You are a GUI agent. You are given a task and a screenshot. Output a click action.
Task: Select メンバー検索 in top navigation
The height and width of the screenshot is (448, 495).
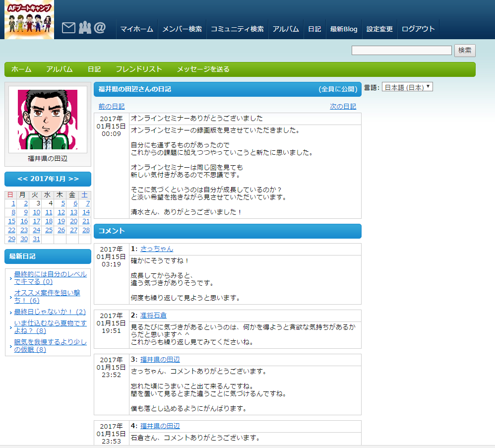(x=182, y=29)
